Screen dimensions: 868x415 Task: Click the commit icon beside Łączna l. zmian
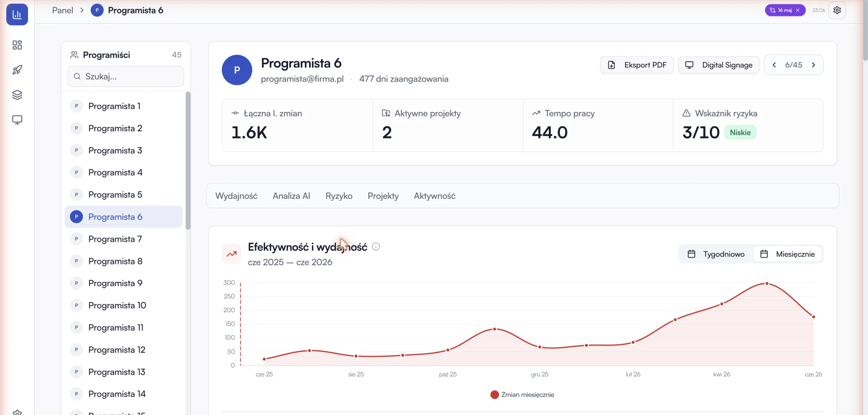tap(235, 113)
